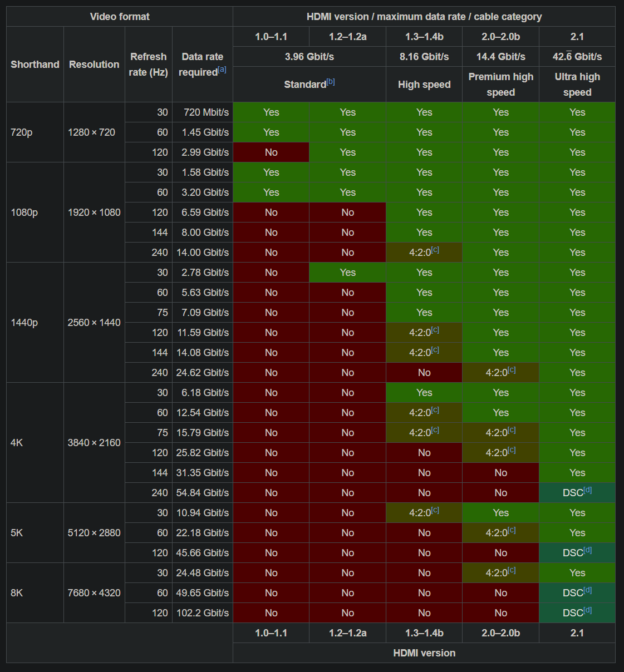Open footnote [c] in 1440p 120 Hz row

pos(435,330)
